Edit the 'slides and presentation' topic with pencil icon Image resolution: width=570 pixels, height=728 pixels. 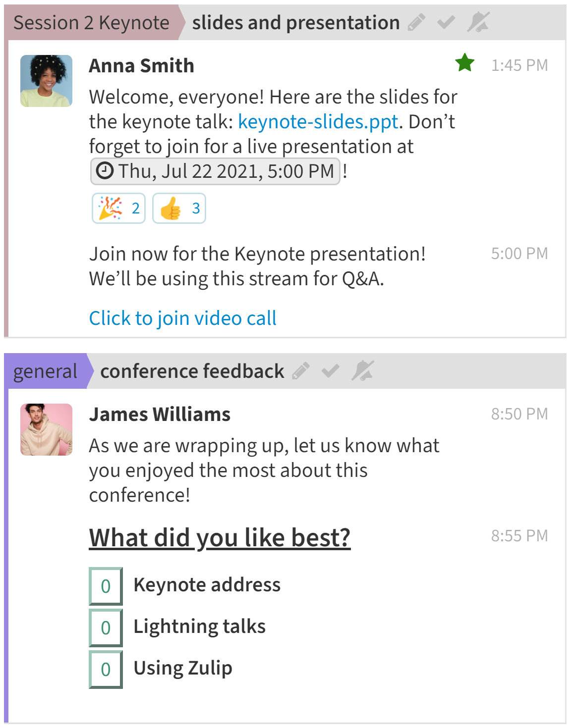(x=416, y=22)
